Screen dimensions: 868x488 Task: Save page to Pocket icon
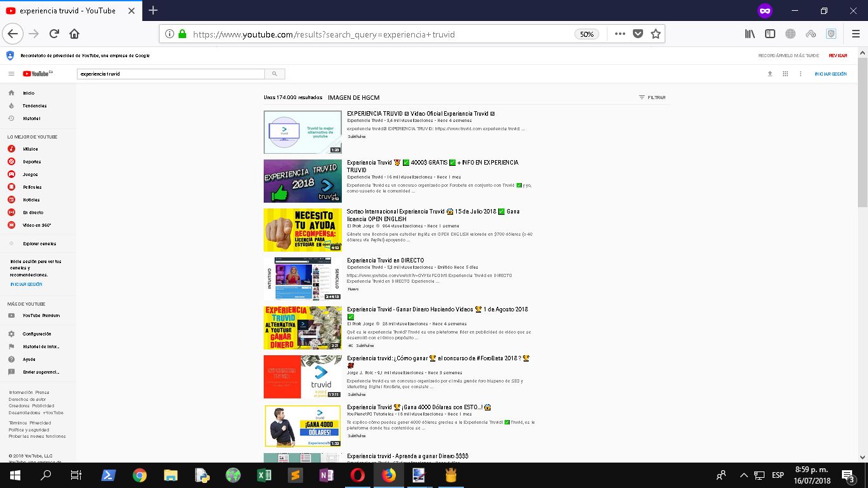coord(638,34)
